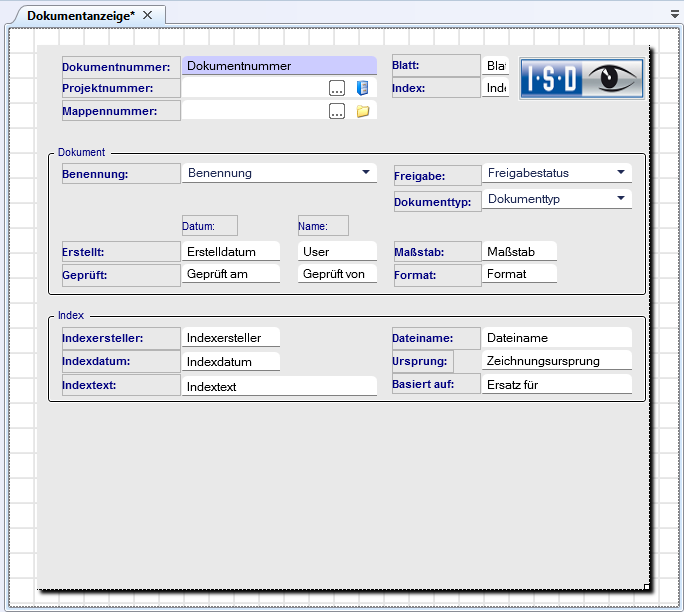This screenshot has width=684, height=612.
Task: Open the browse button in Mappennummer row
Action: click(337, 111)
